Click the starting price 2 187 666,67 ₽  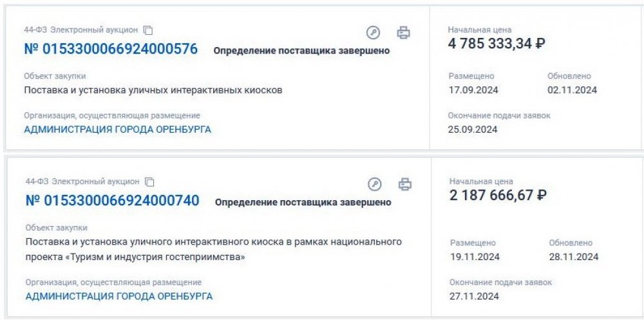click(498, 195)
